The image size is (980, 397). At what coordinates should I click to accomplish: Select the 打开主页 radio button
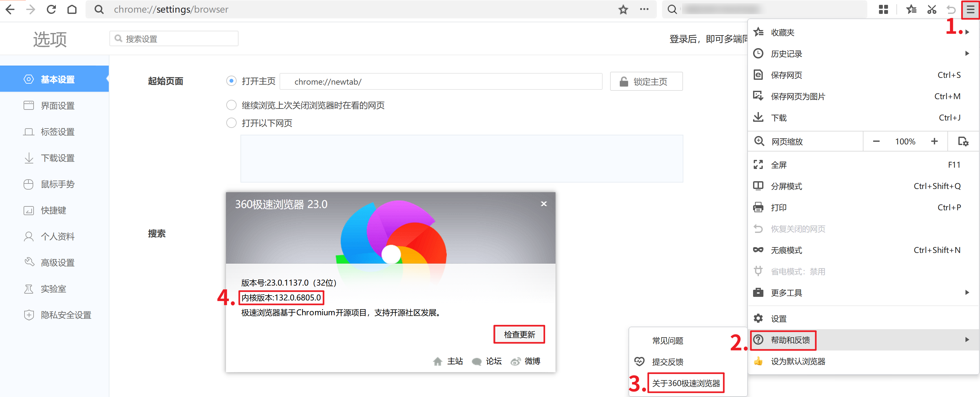click(x=231, y=81)
